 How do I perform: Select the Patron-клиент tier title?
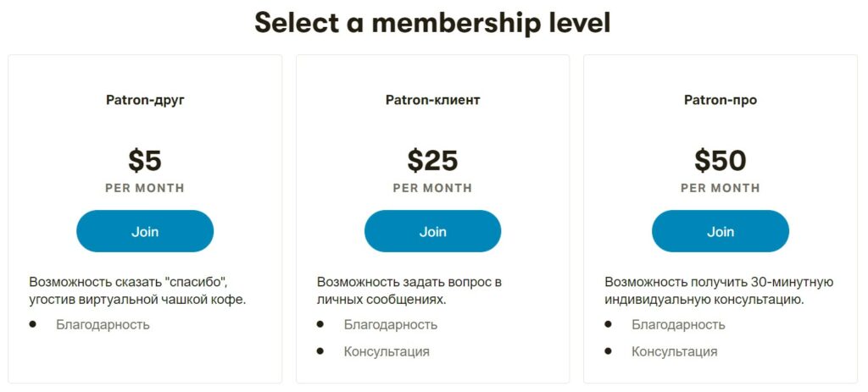point(433,100)
